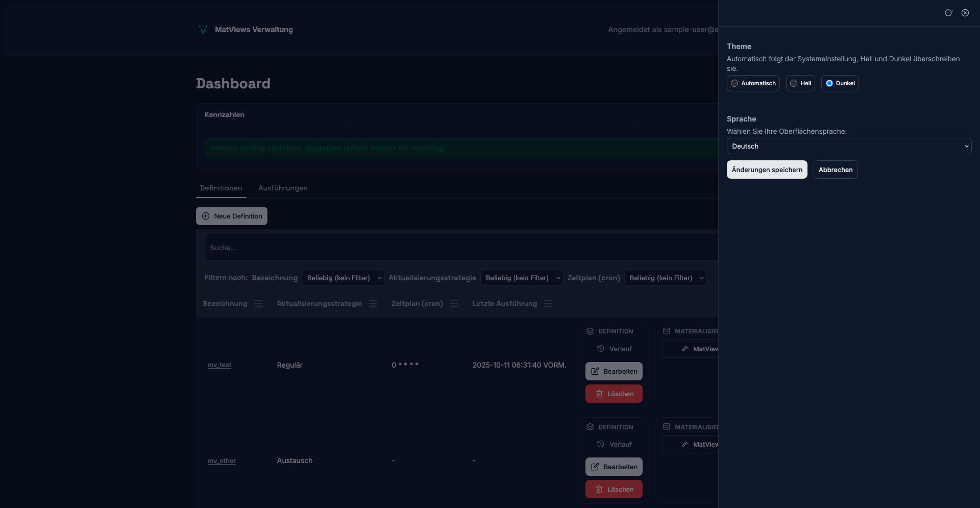This screenshot has height=508, width=980.
Task: Close the settings panel with X icon
Action: [x=965, y=13]
